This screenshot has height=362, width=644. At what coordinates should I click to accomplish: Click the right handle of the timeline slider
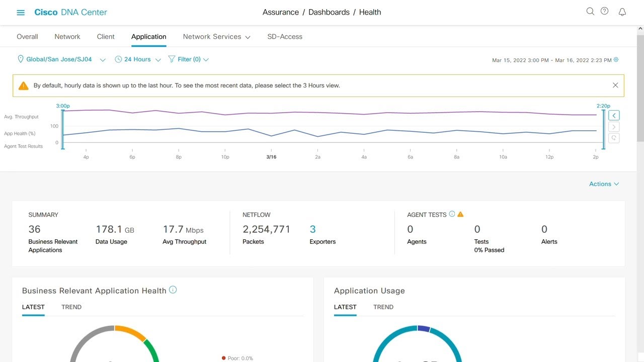click(x=603, y=128)
